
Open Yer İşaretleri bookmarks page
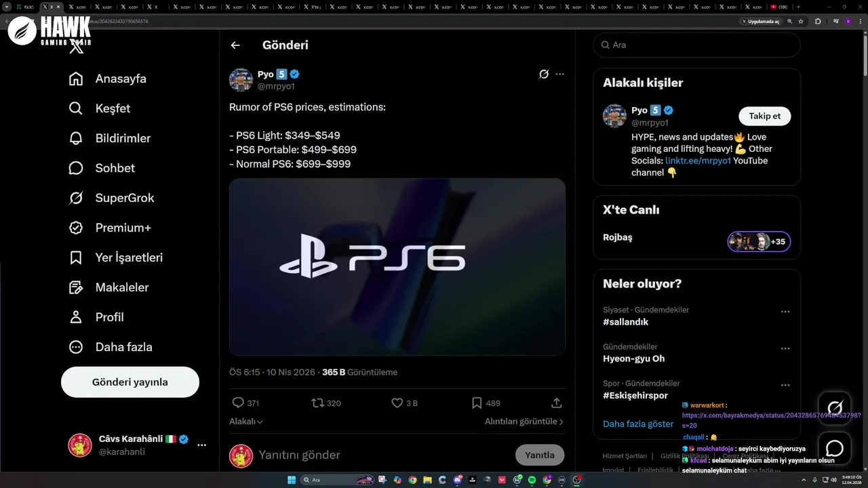tap(116, 258)
